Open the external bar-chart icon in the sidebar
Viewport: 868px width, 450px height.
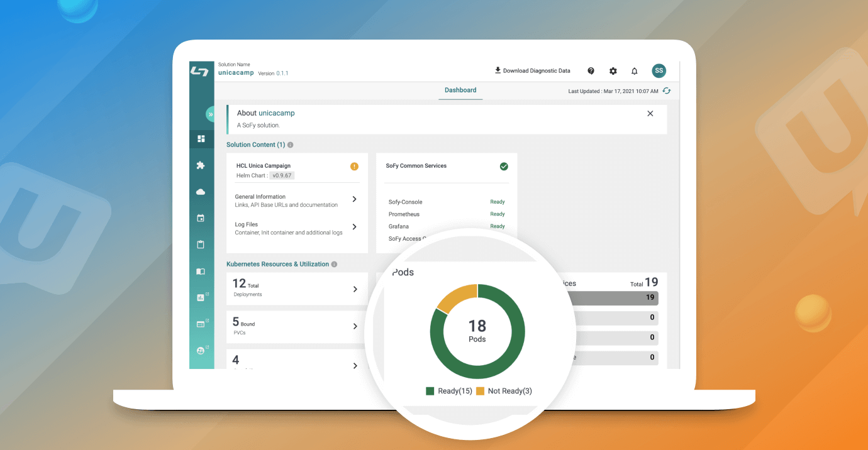pyautogui.click(x=202, y=297)
